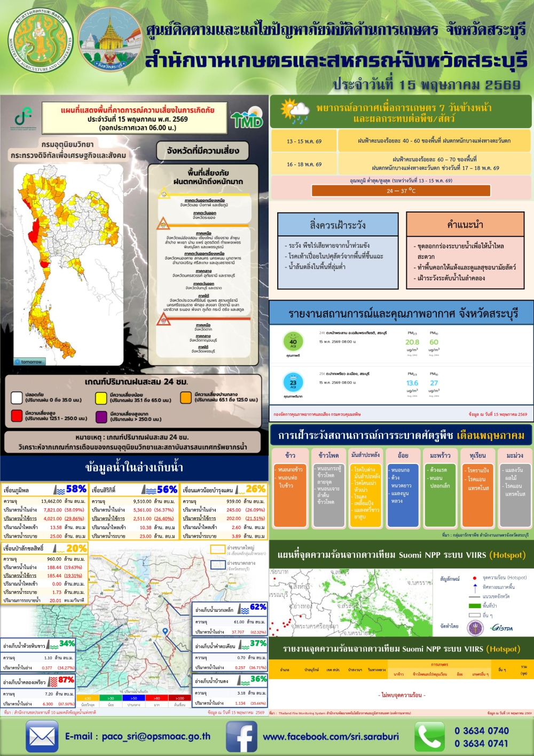Click the blue location pin on the reservoir map

(166, 632)
